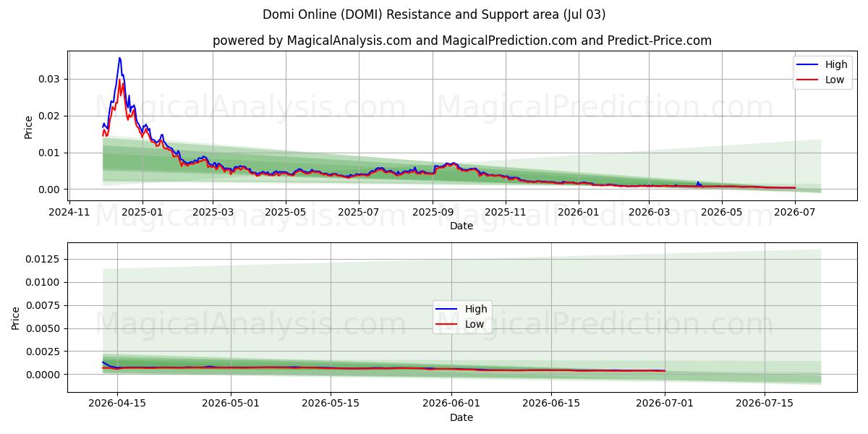This screenshot has height=434, width=868.
Task: Click the Date axis label under lower chart
Action: tap(461, 417)
